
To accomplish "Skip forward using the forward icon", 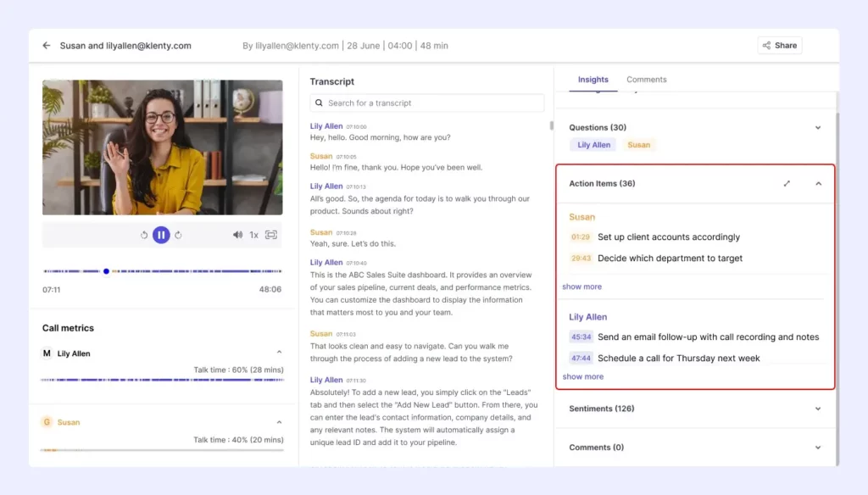I will (178, 235).
